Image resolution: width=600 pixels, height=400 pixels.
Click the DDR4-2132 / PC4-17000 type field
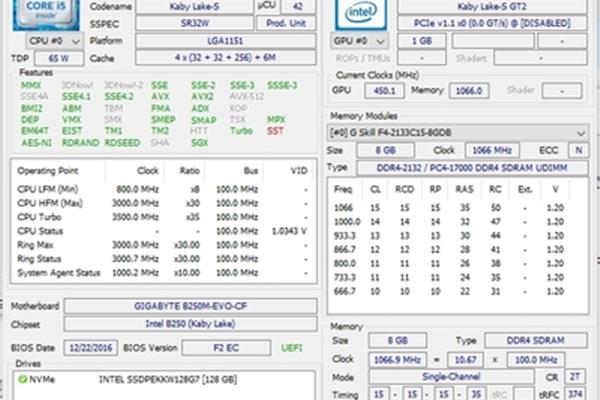[x=472, y=168]
